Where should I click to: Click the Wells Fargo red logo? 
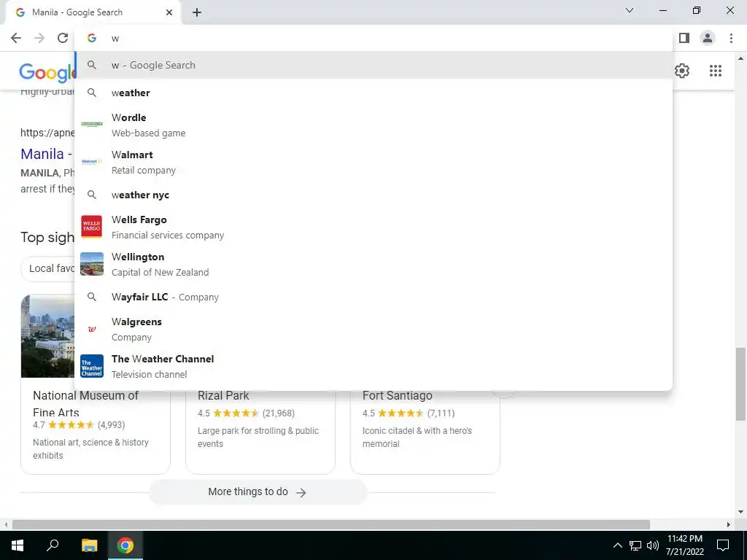pyautogui.click(x=91, y=226)
